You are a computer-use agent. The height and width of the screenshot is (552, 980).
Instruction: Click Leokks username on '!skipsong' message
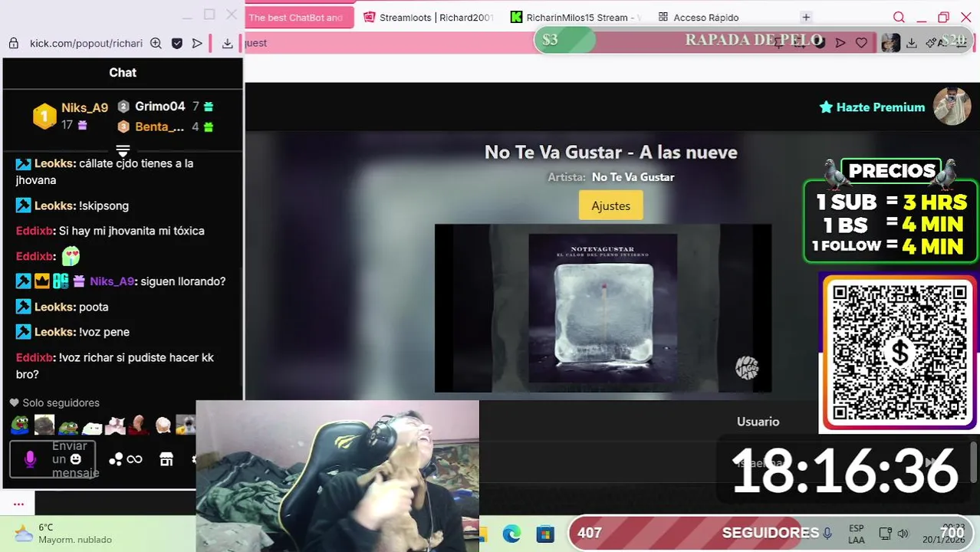(x=54, y=205)
